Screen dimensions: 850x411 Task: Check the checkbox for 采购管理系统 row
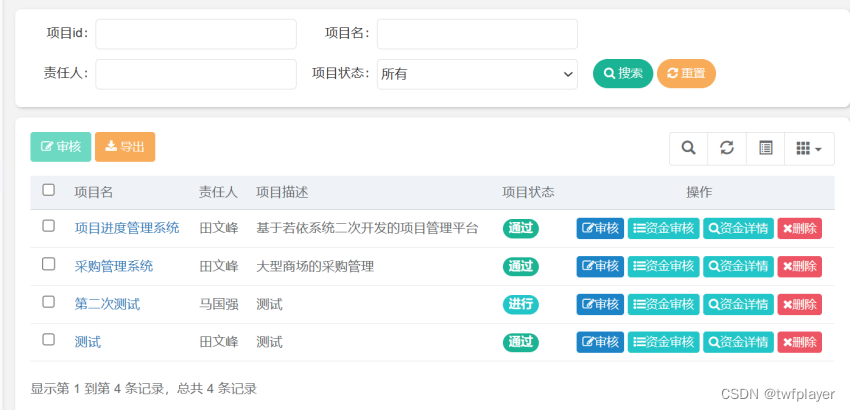49,264
